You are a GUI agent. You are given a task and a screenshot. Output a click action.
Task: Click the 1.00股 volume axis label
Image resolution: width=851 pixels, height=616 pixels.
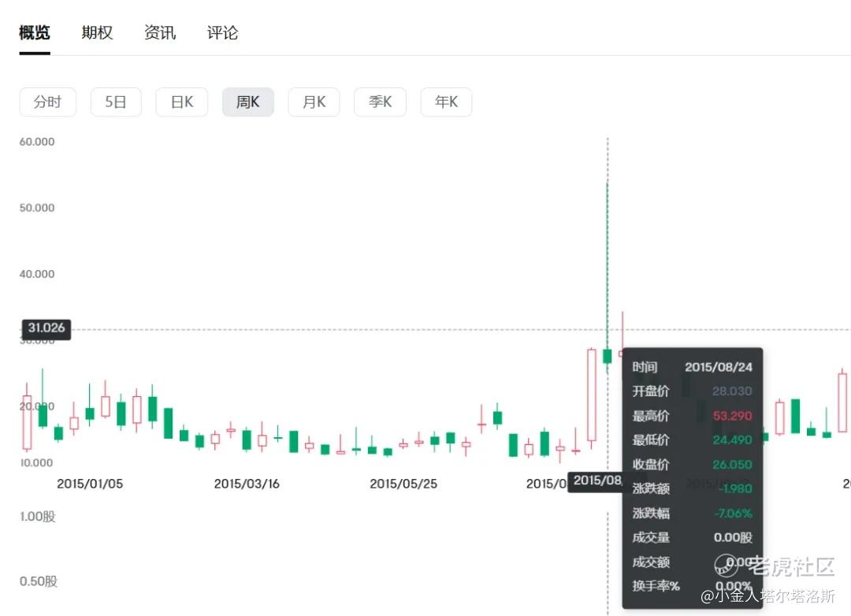click(38, 516)
